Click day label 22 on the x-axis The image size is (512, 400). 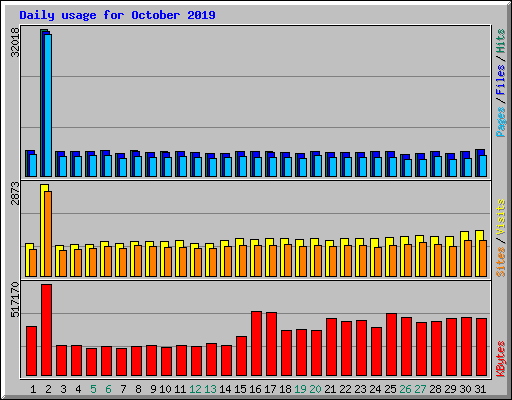(345, 389)
